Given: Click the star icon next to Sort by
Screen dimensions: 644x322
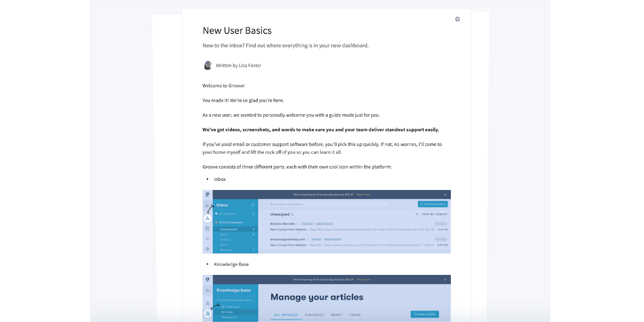Looking at the screenshot, I should [417, 214].
